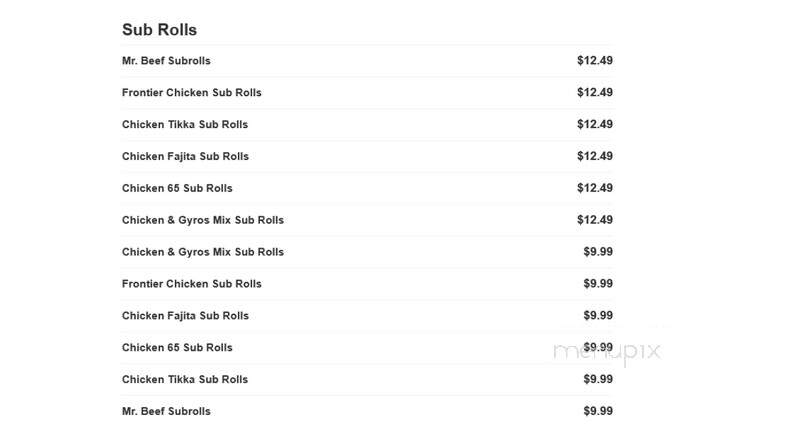Click the $9.99 price beside Frontier Chicken
This screenshot has width=786, height=434.
click(598, 284)
